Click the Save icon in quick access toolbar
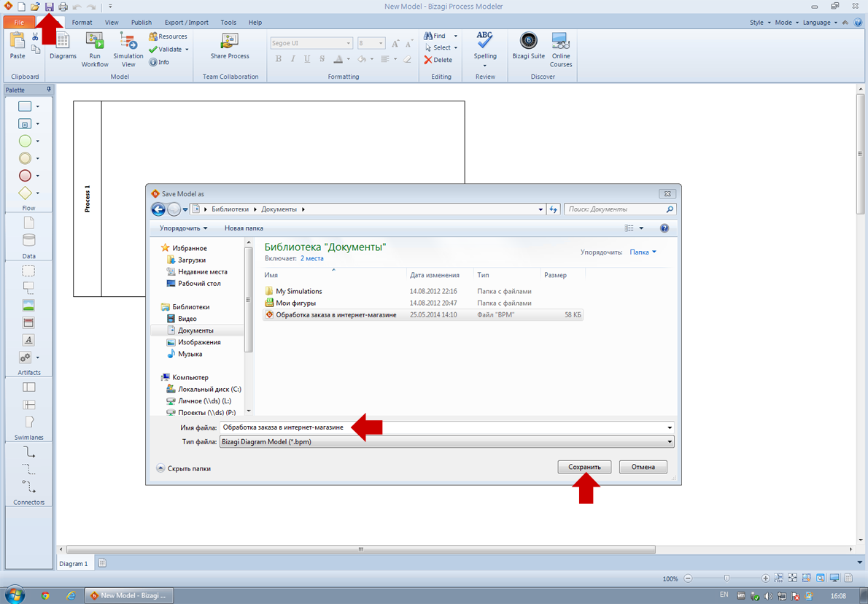 pyautogui.click(x=50, y=7)
